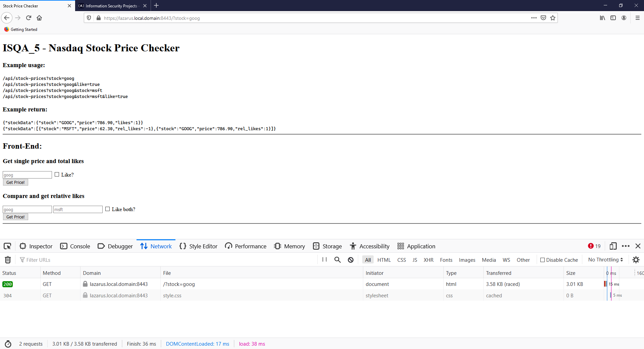Toggle Responsive Design Mode

613,246
